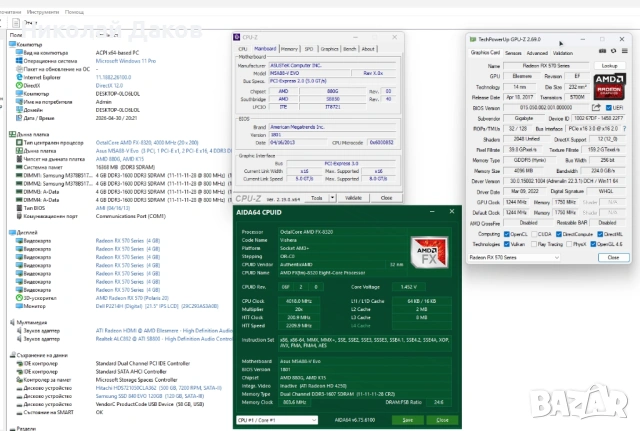Click the Windows logo icon for Операционна система
640x431 pixels.
(x=19, y=61)
